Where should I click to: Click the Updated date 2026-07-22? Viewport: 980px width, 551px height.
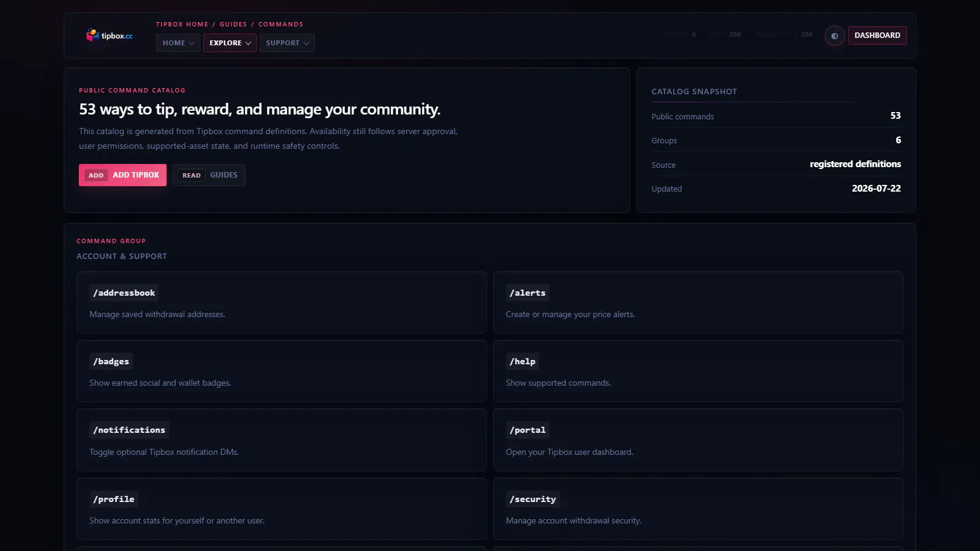coord(876,189)
